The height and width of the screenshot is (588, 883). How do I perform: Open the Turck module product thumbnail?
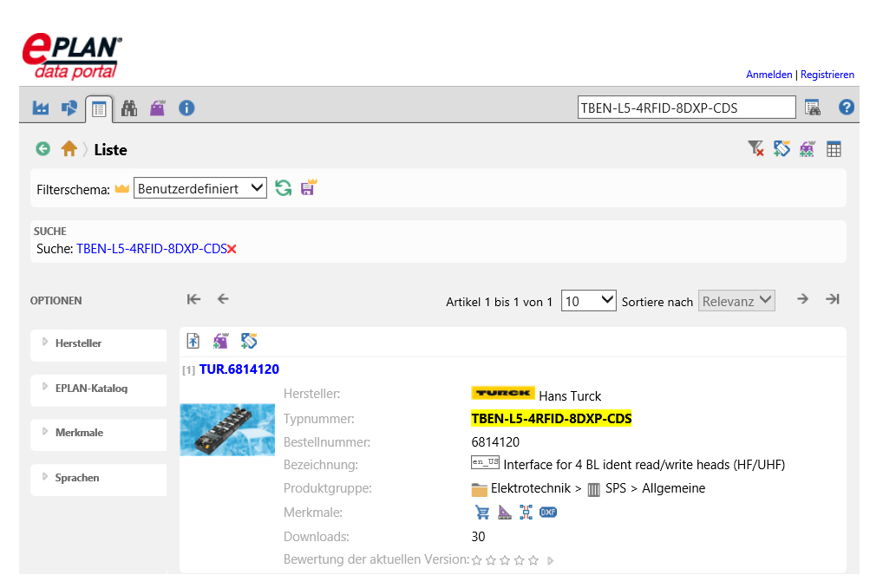tap(227, 430)
